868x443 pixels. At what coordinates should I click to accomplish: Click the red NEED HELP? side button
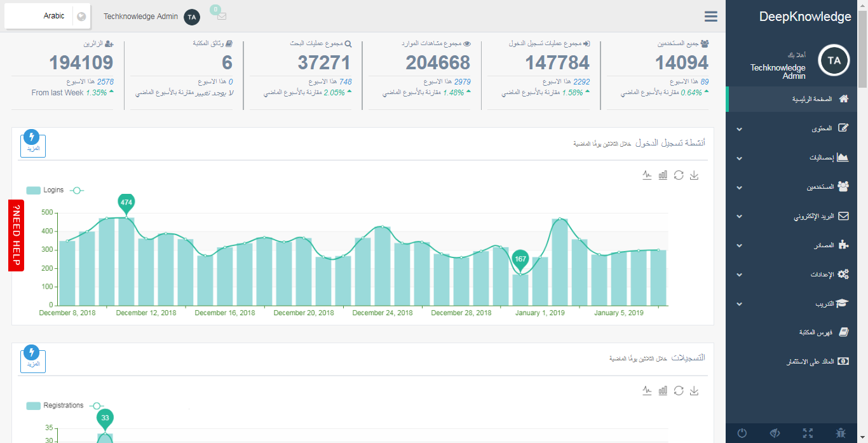[17, 235]
